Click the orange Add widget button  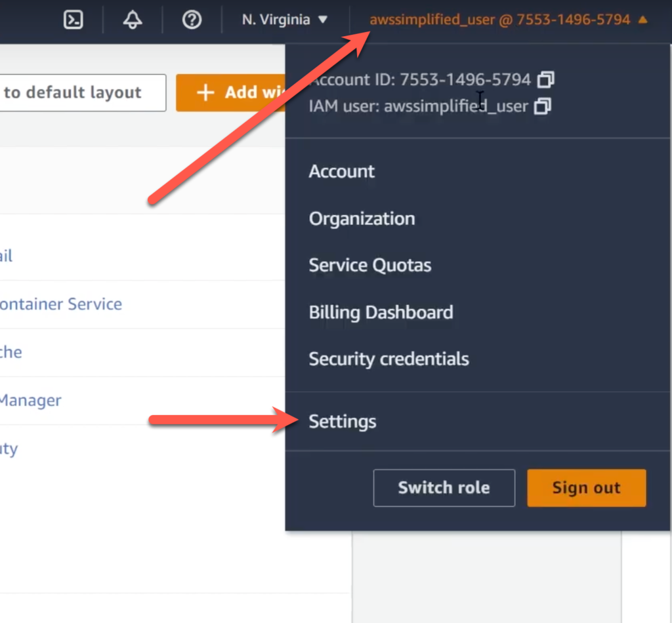click(231, 92)
